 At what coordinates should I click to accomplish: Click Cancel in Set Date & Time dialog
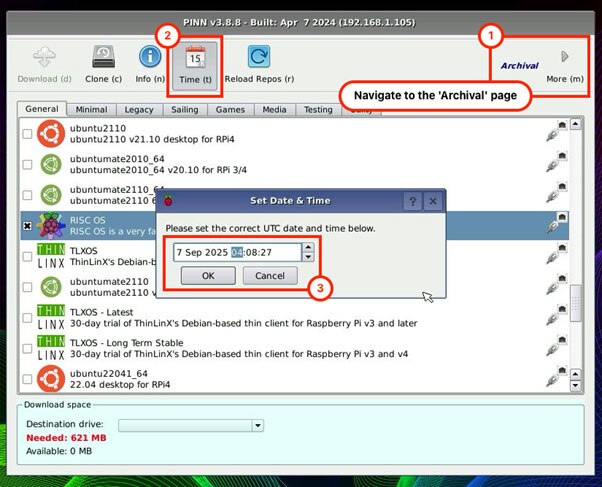click(270, 276)
